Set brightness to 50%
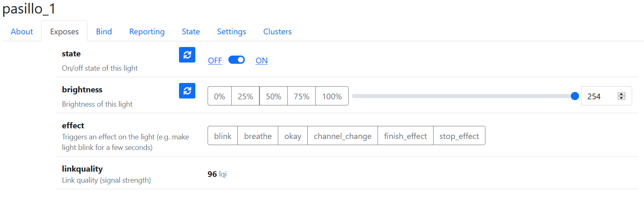The image size is (644, 199). (x=273, y=96)
